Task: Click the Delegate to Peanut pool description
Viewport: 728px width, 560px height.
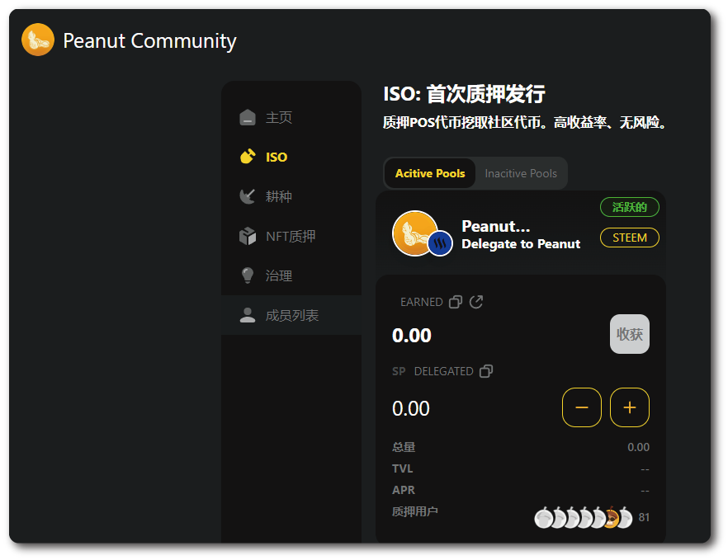Action: pyautogui.click(x=521, y=244)
